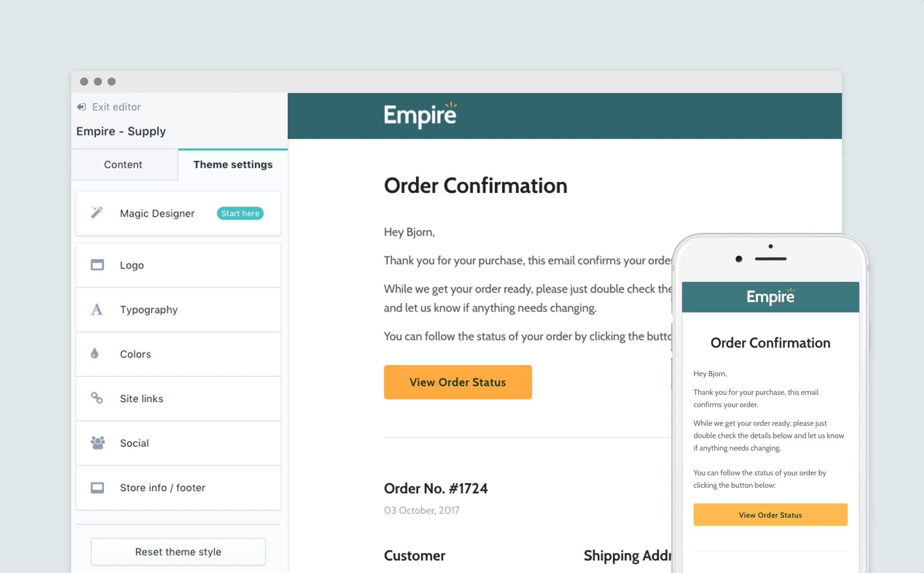Open the Typography settings row

click(178, 310)
